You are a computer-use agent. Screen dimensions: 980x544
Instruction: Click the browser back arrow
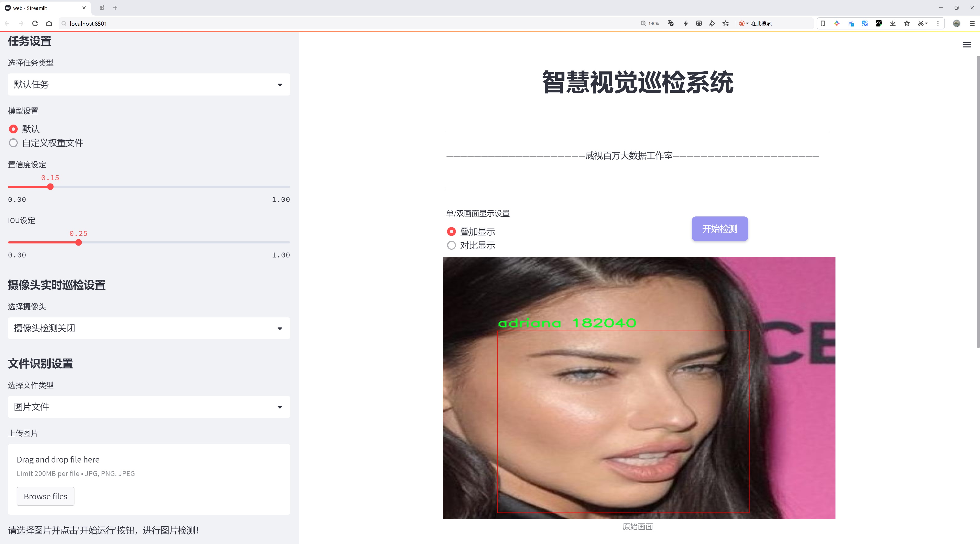(7, 24)
